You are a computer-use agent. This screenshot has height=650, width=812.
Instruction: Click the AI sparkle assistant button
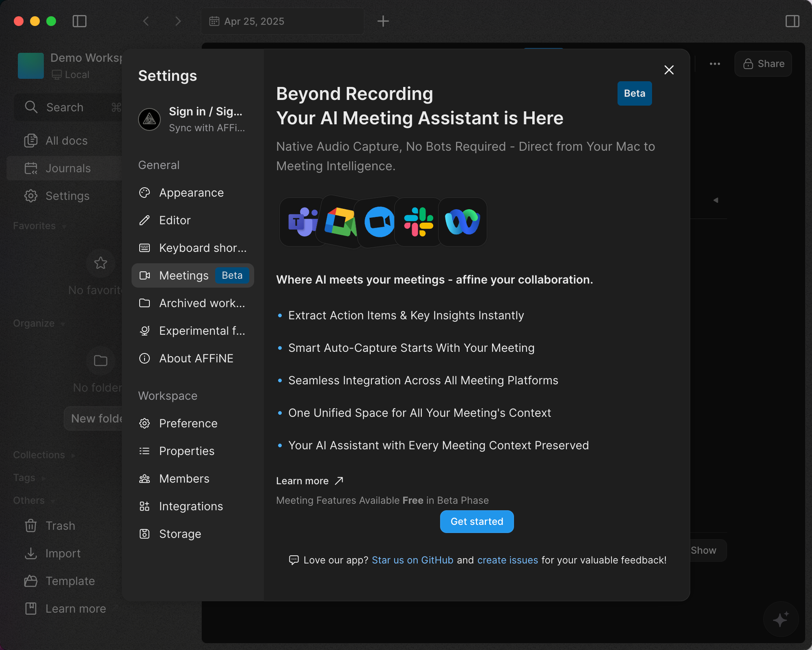tap(781, 619)
